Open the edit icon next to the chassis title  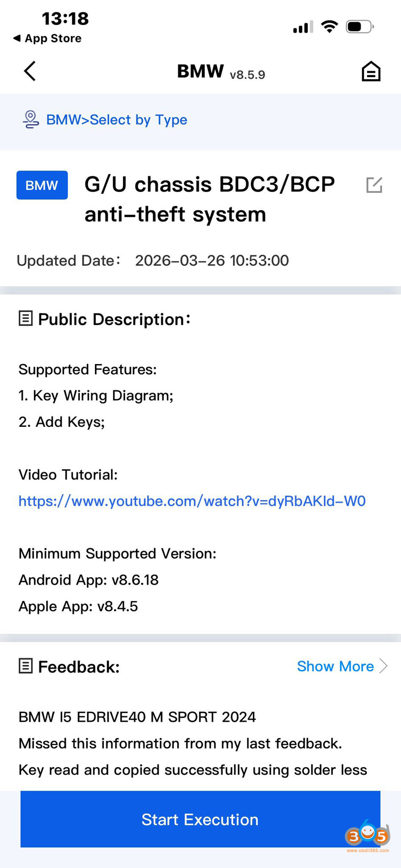[x=374, y=185]
